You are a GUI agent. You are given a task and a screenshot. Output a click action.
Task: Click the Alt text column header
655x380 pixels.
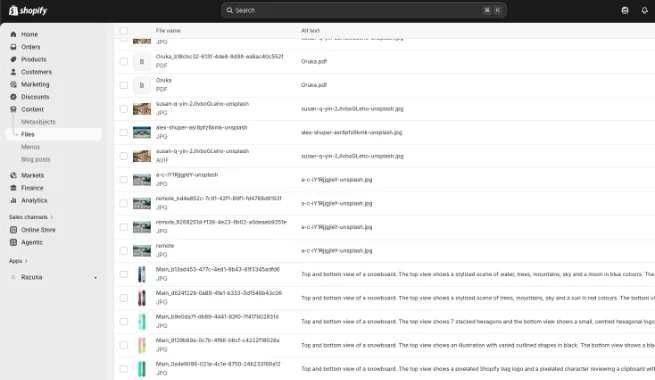point(310,30)
